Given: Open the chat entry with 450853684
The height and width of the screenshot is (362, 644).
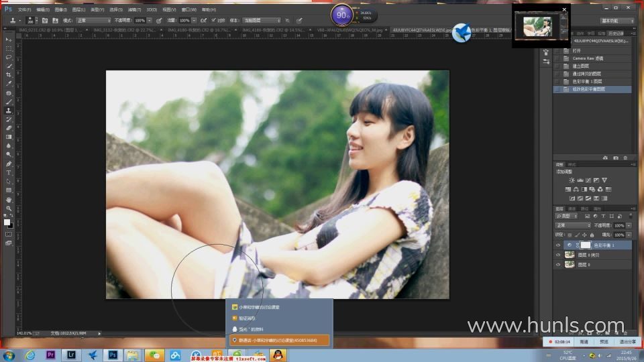Looking at the screenshot, I should 279,341.
